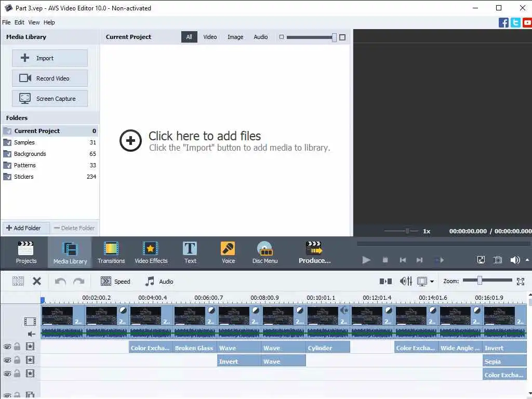Open the Audio settings in the timeline toolbar
Image resolution: width=532 pixels, height=399 pixels.
click(159, 281)
